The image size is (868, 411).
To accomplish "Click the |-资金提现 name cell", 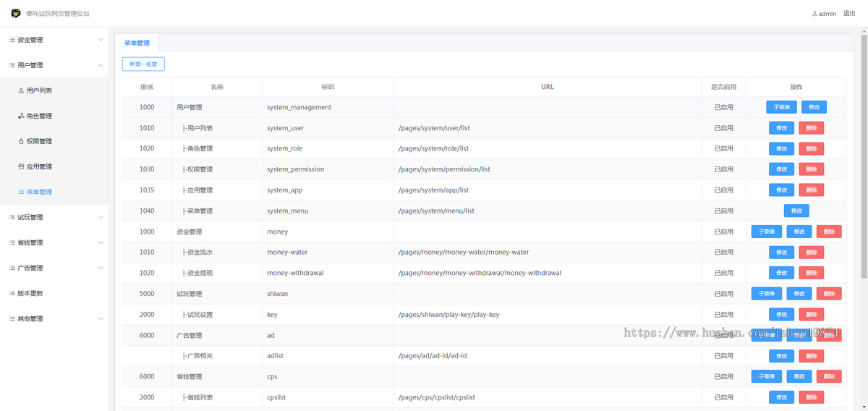I will pyautogui.click(x=217, y=273).
